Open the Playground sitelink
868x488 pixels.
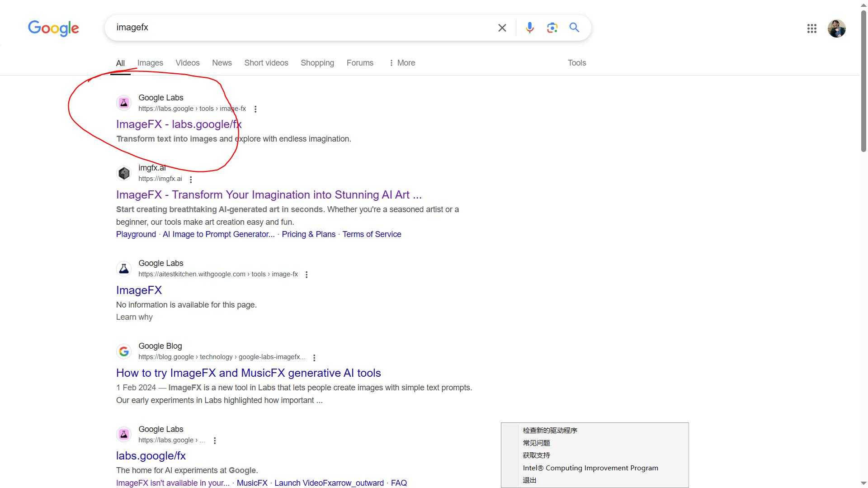(136, 234)
